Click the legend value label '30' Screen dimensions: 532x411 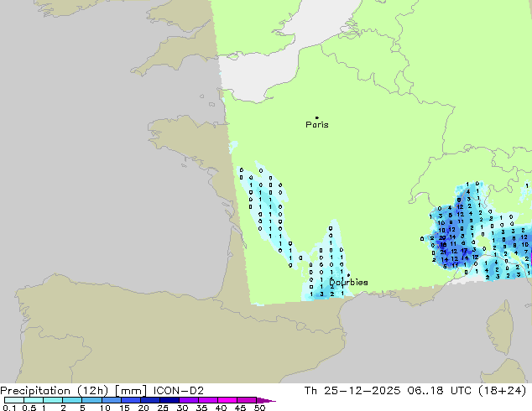pyautogui.click(x=182, y=408)
